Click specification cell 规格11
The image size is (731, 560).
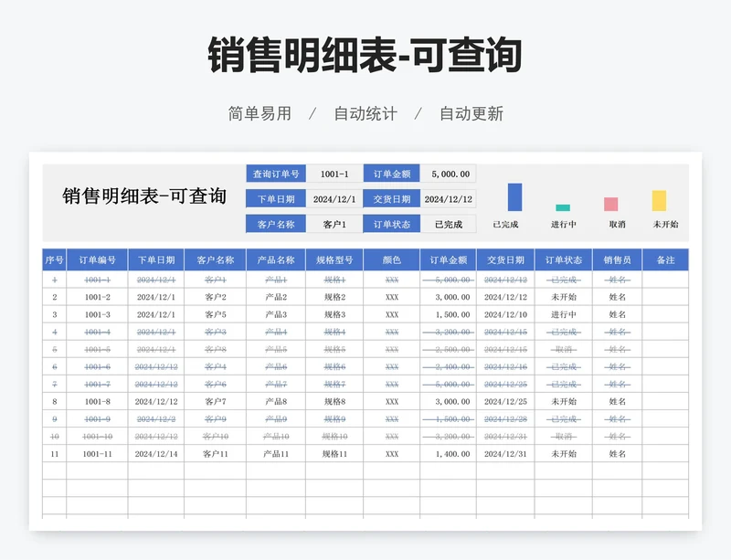tap(334, 454)
